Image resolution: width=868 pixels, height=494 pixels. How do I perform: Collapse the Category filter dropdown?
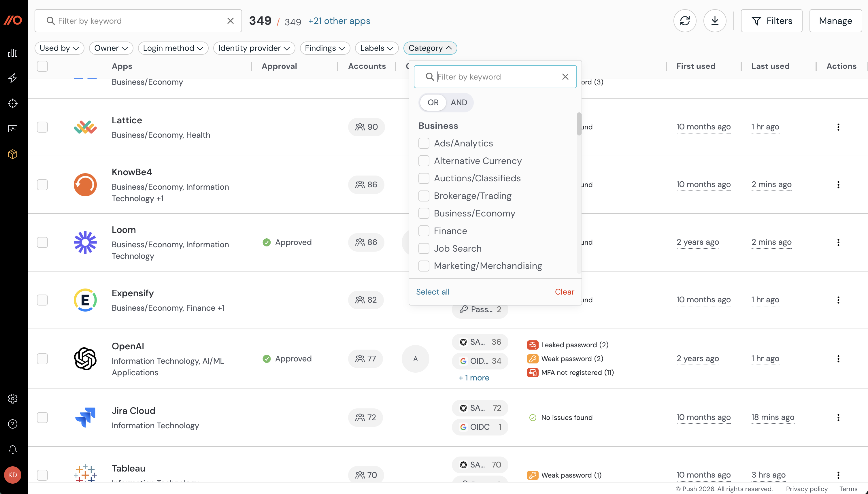[430, 48]
